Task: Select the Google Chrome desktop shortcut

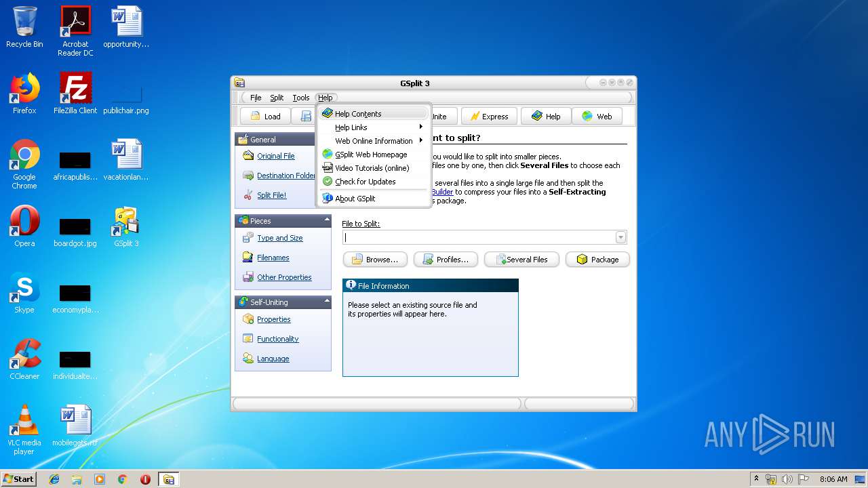Action: pyautogui.click(x=24, y=164)
